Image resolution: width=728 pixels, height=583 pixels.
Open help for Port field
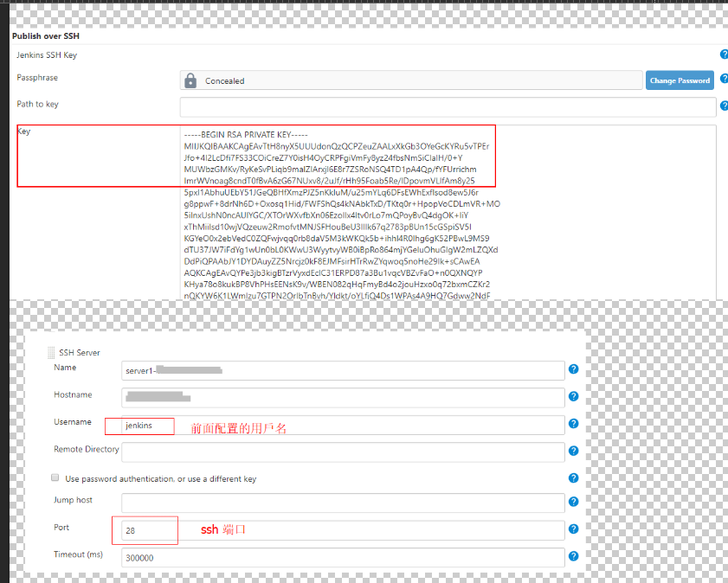coord(573,529)
